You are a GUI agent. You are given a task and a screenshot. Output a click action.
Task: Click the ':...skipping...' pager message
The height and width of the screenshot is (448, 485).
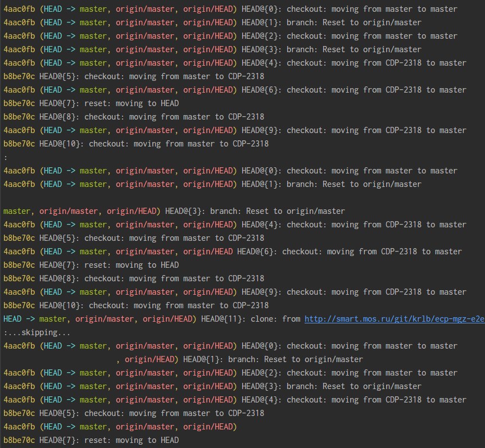(37, 332)
